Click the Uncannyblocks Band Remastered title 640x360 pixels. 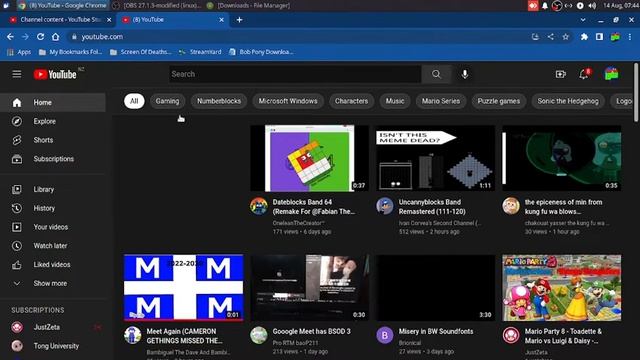click(432, 207)
